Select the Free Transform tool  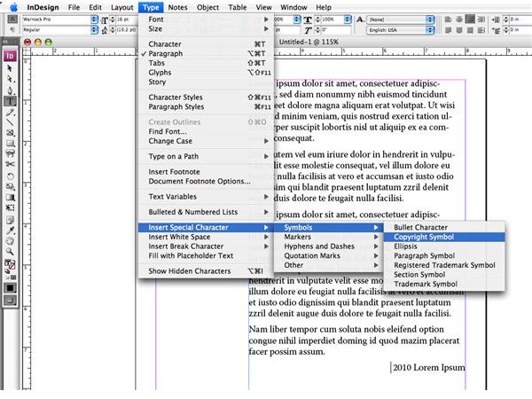[10, 207]
